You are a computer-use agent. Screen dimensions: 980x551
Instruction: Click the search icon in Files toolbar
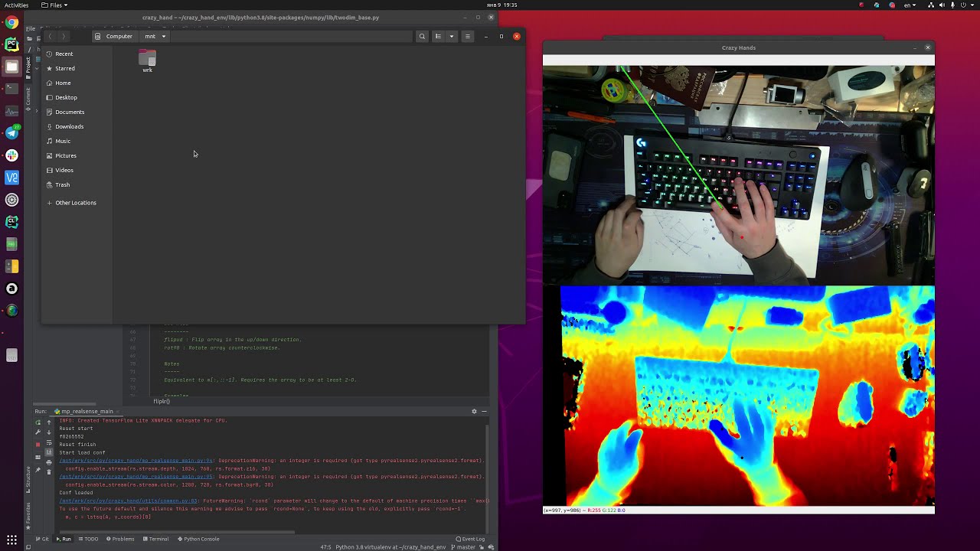point(422,36)
